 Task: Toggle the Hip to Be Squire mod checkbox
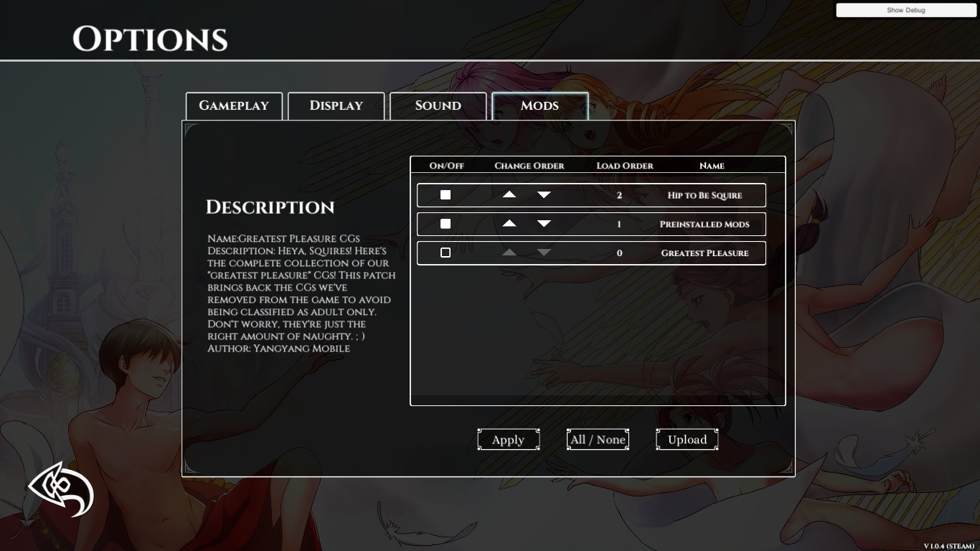446,195
